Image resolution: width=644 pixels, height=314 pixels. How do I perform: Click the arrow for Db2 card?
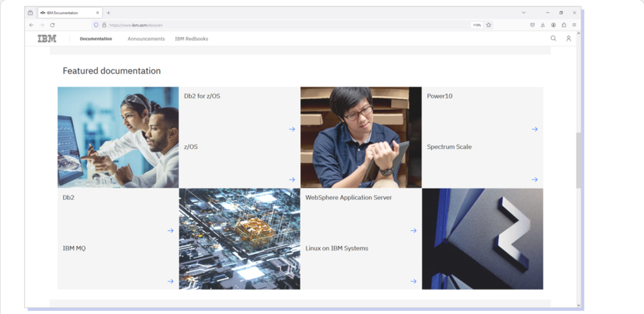[x=170, y=230]
